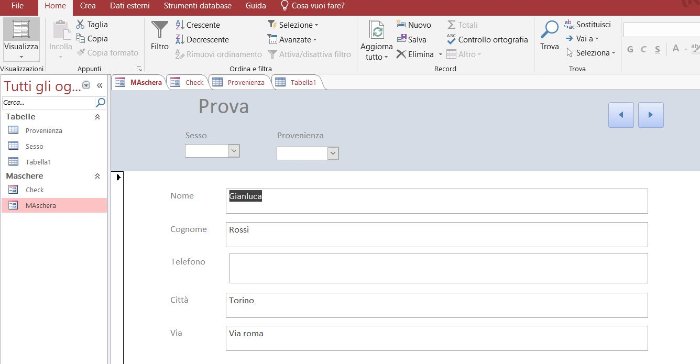Click Salva record icon
The image size is (700, 364).
pos(401,39)
